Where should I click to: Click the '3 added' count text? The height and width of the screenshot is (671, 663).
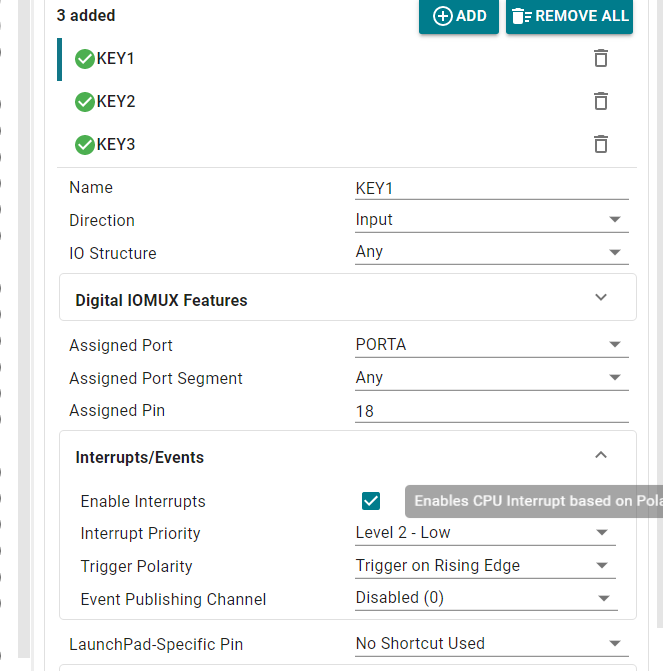point(86,15)
